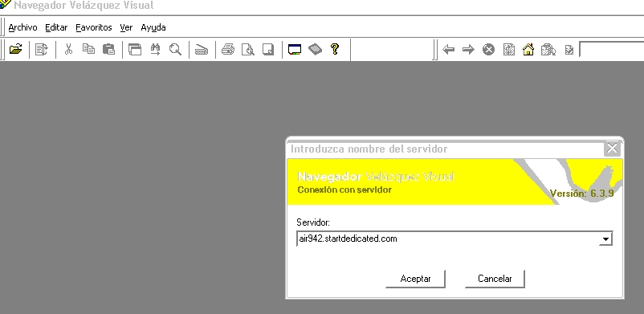The height and width of the screenshot is (314, 644).
Task: Click the page search navigation icon
Action: 548,50
